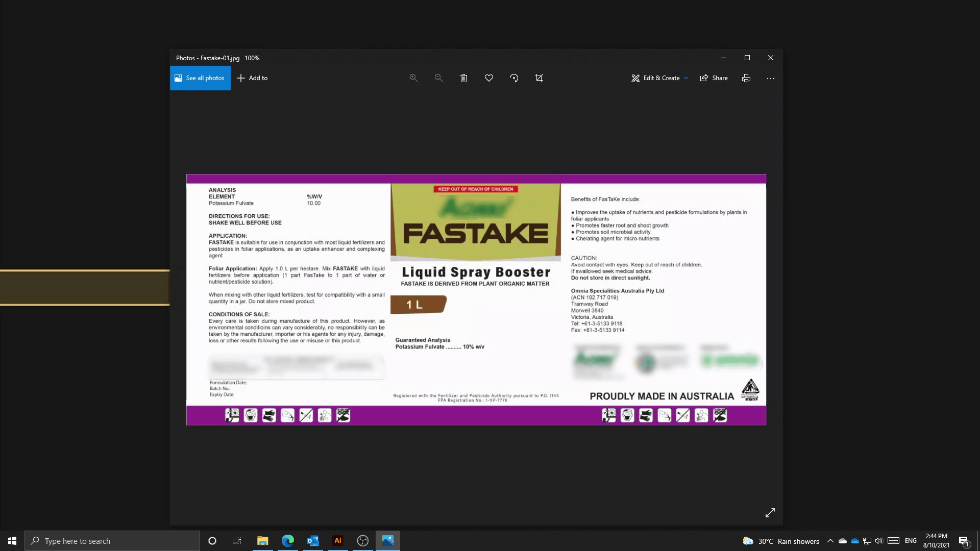
Task: Click the ENG language indicator
Action: tap(911, 541)
